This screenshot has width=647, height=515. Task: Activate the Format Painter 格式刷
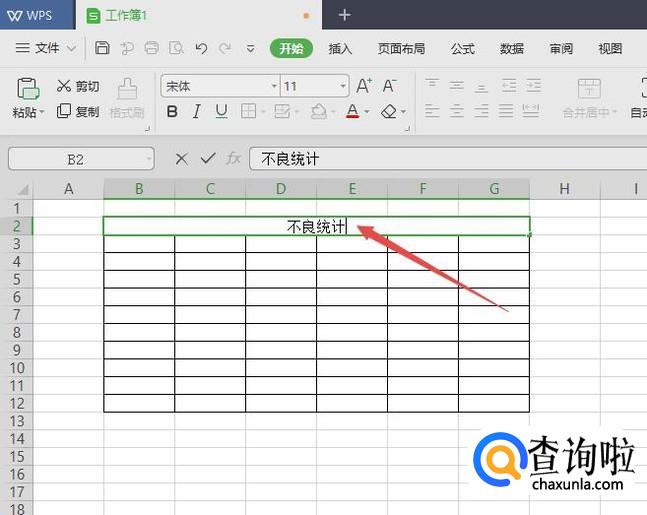tap(127, 99)
